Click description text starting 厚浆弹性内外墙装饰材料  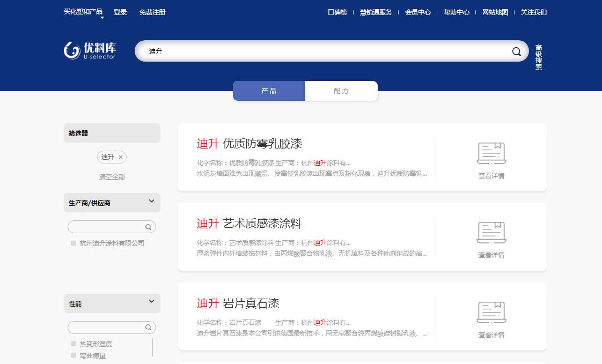click(312, 253)
